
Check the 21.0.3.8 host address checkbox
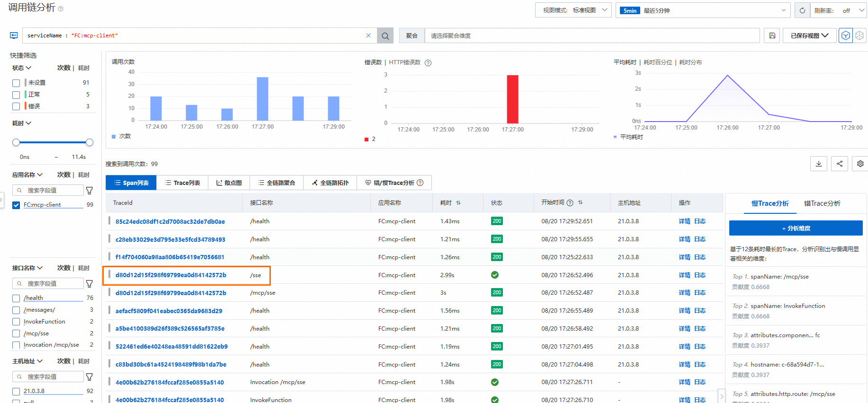click(16, 391)
